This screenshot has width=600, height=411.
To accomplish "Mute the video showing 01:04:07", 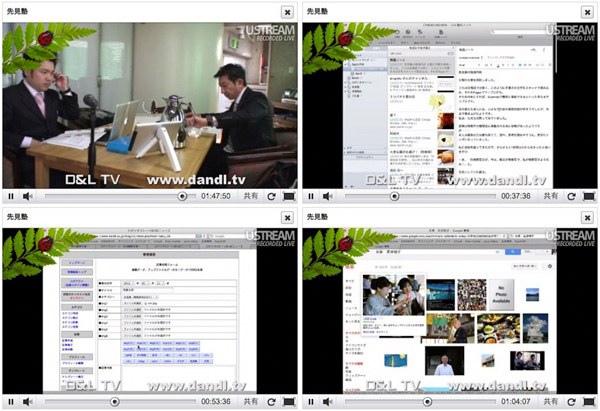I will tap(328, 401).
